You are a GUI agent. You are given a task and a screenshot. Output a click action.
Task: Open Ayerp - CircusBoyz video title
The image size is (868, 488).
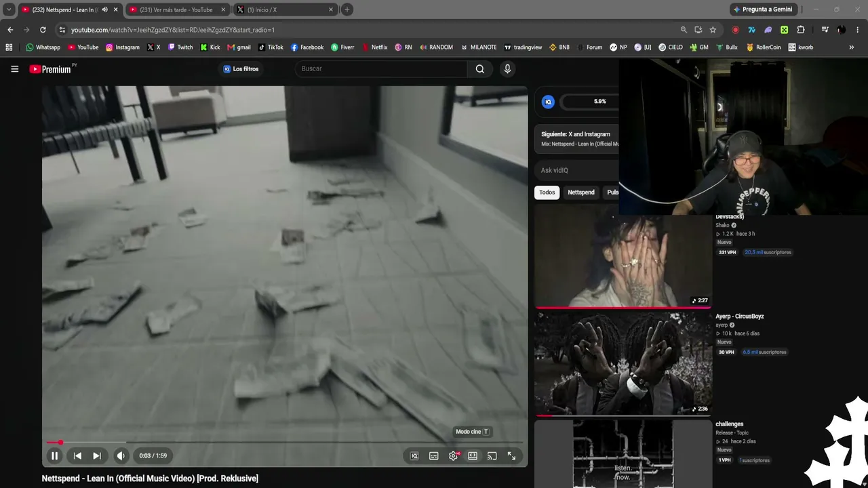pyautogui.click(x=740, y=317)
